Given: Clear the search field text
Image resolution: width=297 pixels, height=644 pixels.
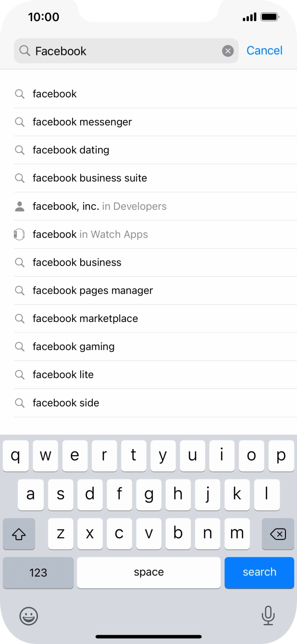Looking at the screenshot, I should click(227, 51).
